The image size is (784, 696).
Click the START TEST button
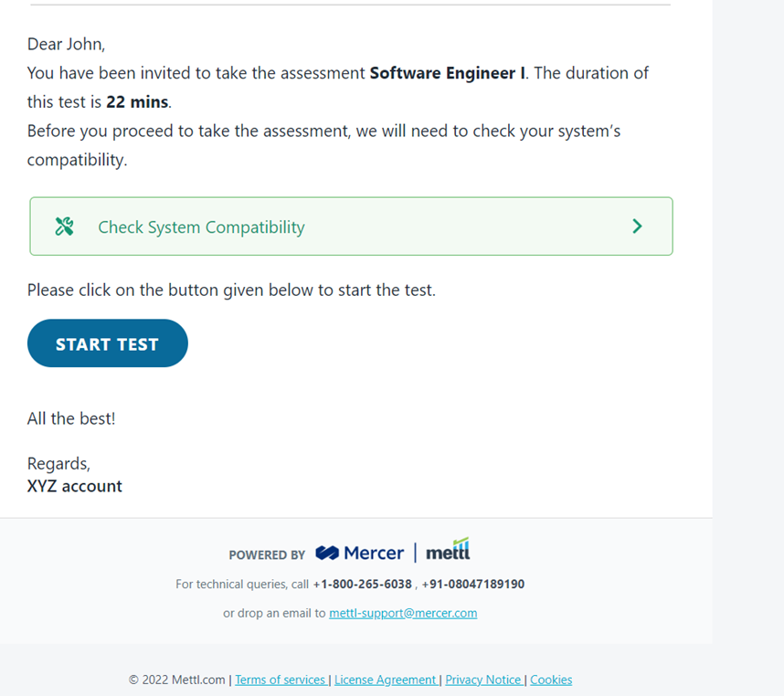click(x=108, y=343)
